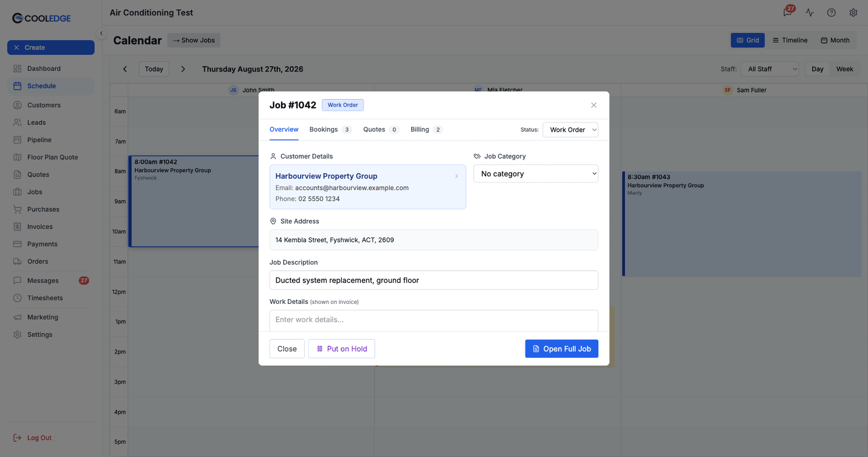Go to next day in calendar
Screen dimensions: 868x457
[183, 69]
